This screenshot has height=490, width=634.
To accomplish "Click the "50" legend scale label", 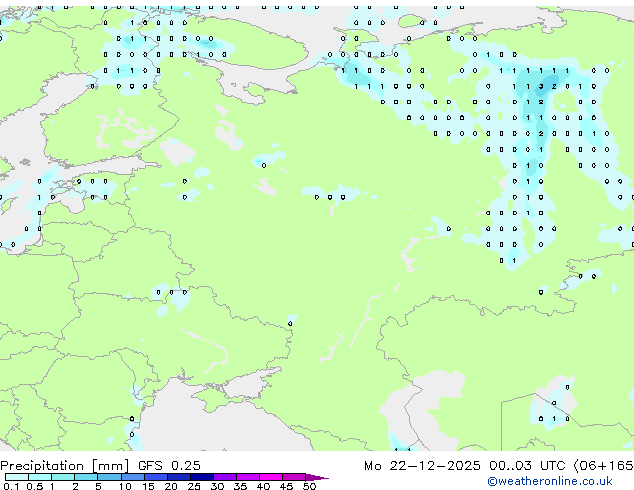I will click(309, 486).
